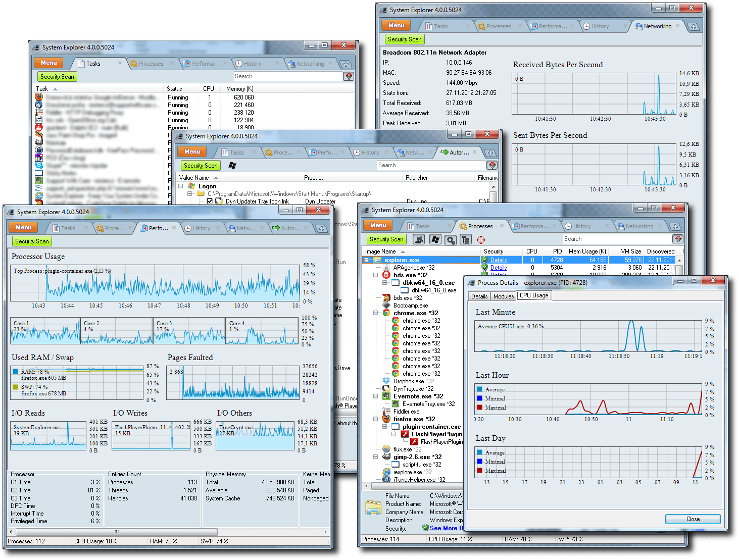This screenshot has height=560, width=739.
Task: Collapse the chrome.exe child processes
Action: pyautogui.click(x=375, y=313)
